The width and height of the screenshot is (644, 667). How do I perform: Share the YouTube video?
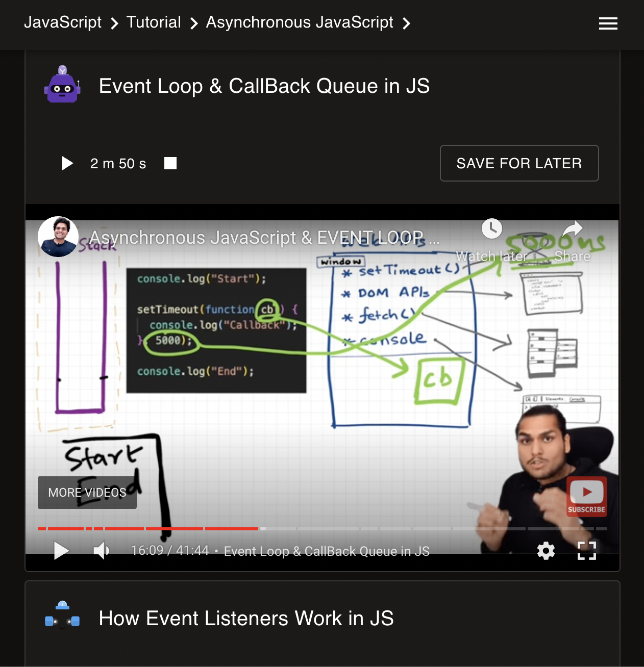[573, 241]
